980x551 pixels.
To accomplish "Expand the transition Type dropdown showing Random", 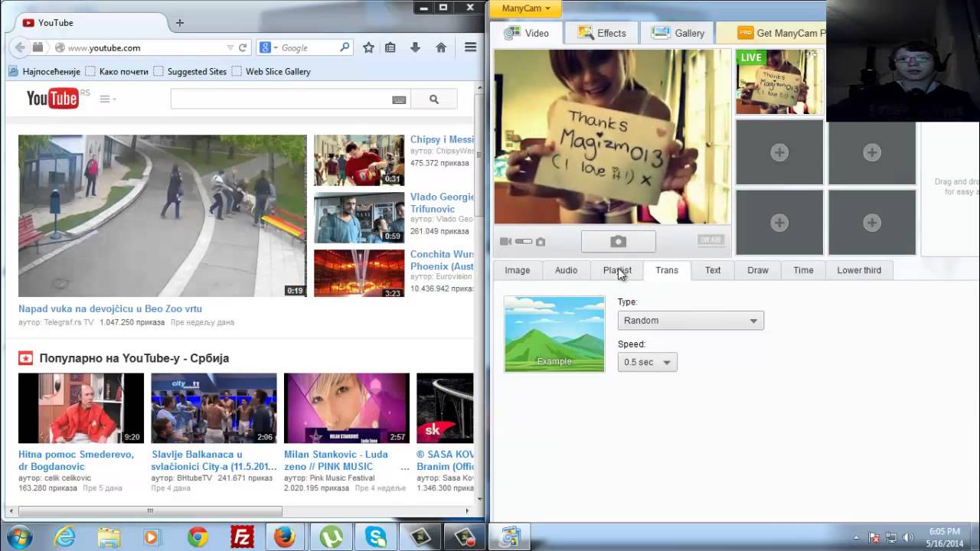I will pyautogui.click(x=691, y=321).
